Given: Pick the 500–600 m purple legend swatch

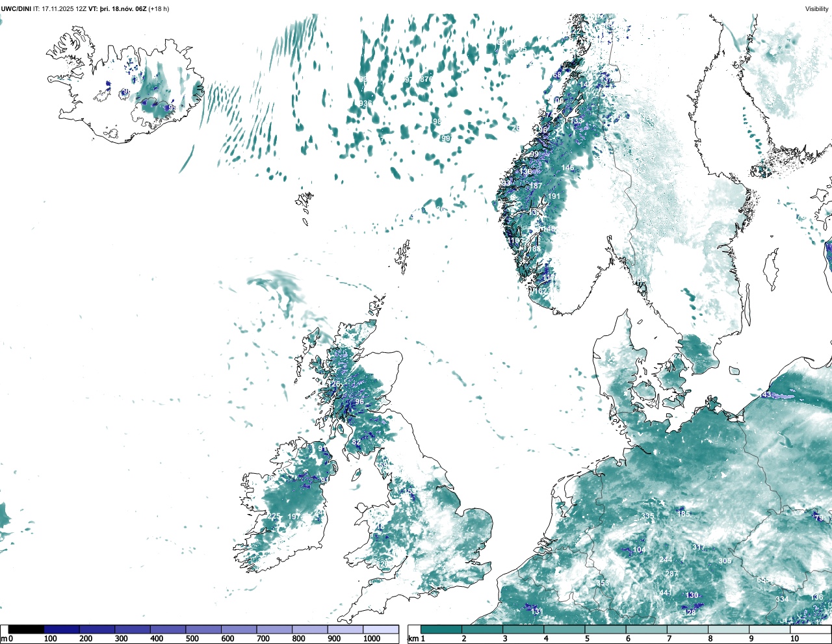Looking at the screenshot, I should click(x=203, y=630).
